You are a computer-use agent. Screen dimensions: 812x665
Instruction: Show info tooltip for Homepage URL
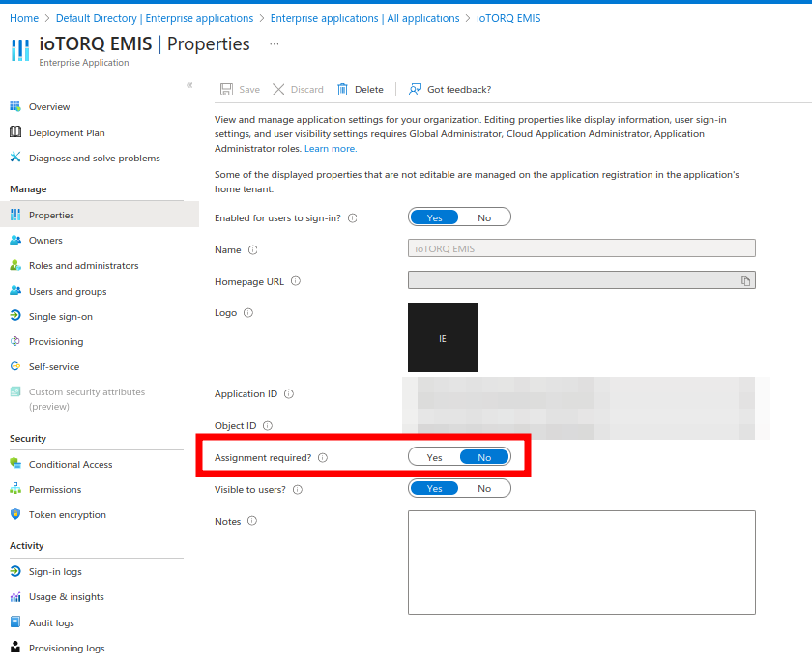pyautogui.click(x=296, y=281)
